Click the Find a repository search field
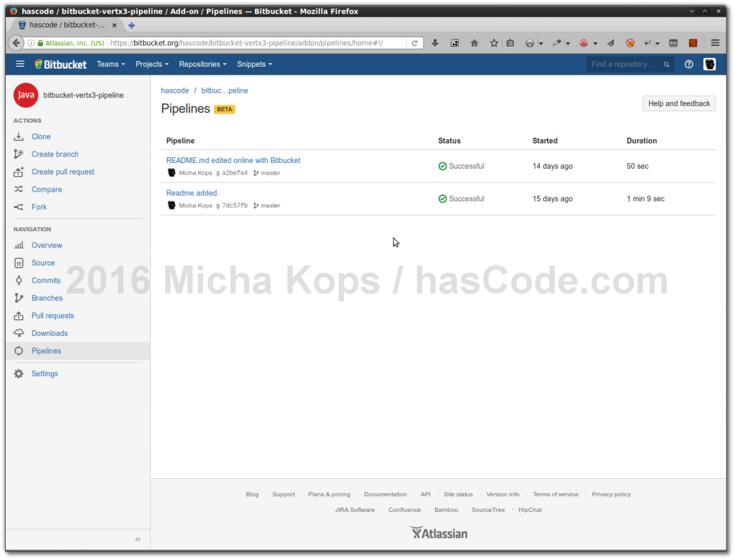This screenshot has height=560, width=735. point(624,65)
